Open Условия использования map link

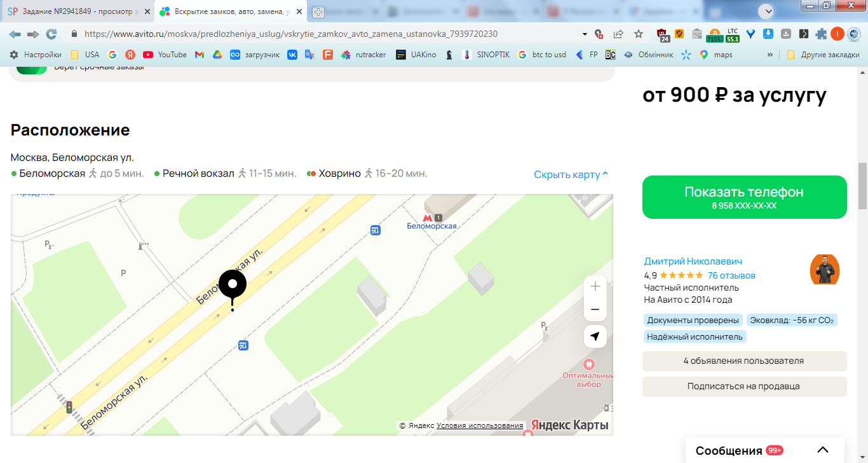(x=480, y=425)
